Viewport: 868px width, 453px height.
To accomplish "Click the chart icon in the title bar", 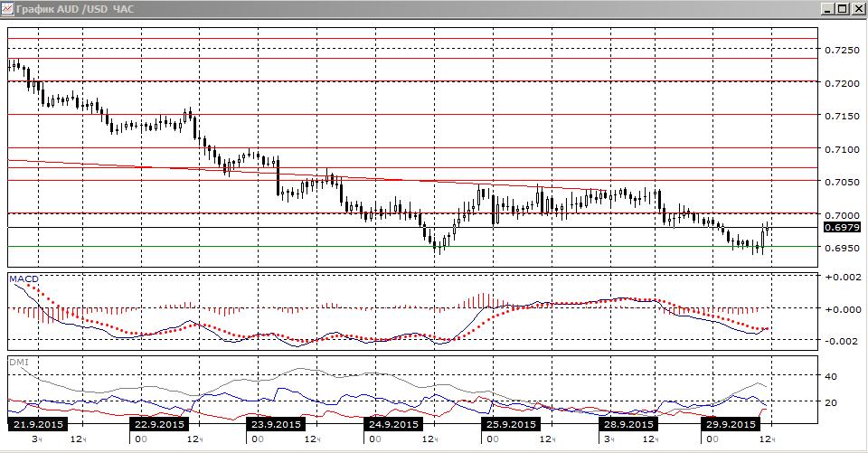I will pyautogui.click(x=7, y=9).
